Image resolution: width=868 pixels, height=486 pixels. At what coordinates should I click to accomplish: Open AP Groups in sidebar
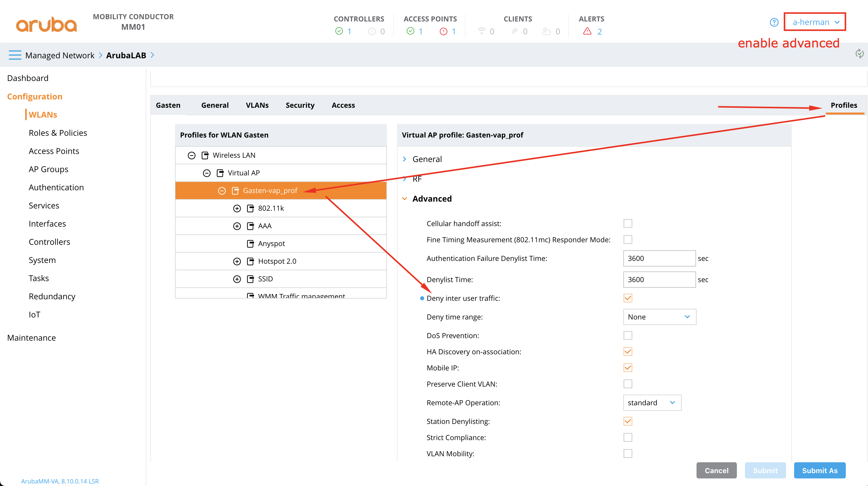(48, 169)
